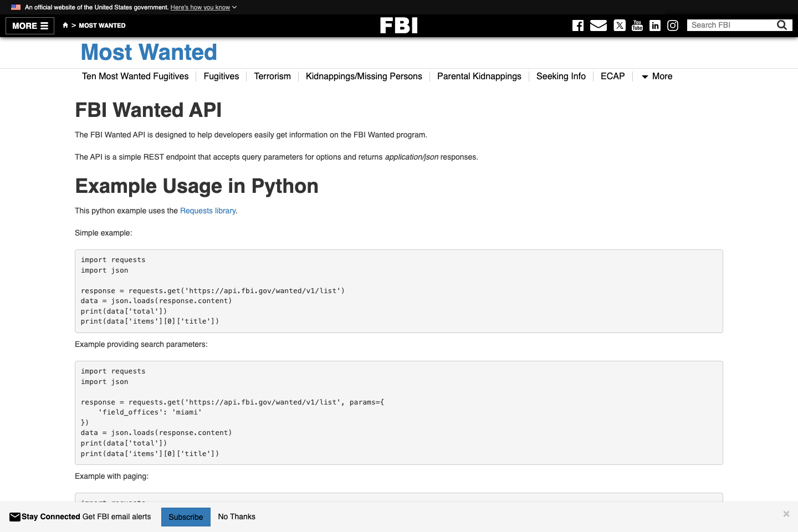Click the Subscribe button
The height and width of the screenshot is (532, 798).
click(186, 516)
